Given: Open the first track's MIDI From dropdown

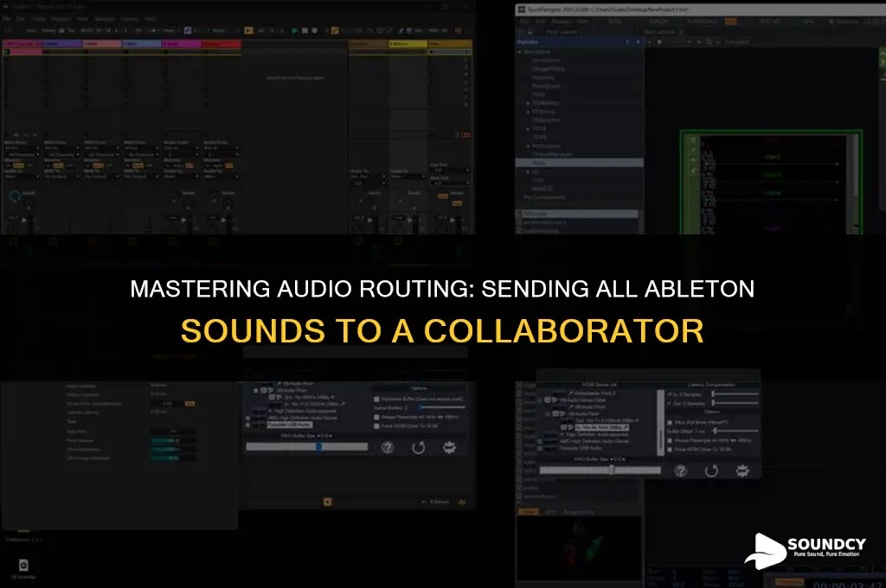Looking at the screenshot, I should coord(22,148).
